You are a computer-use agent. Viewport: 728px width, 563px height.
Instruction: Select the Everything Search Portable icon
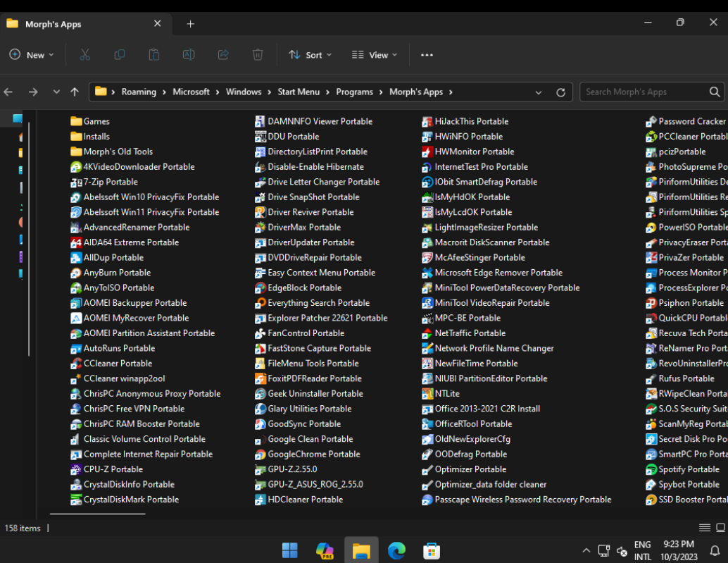click(x=261, y=303)
